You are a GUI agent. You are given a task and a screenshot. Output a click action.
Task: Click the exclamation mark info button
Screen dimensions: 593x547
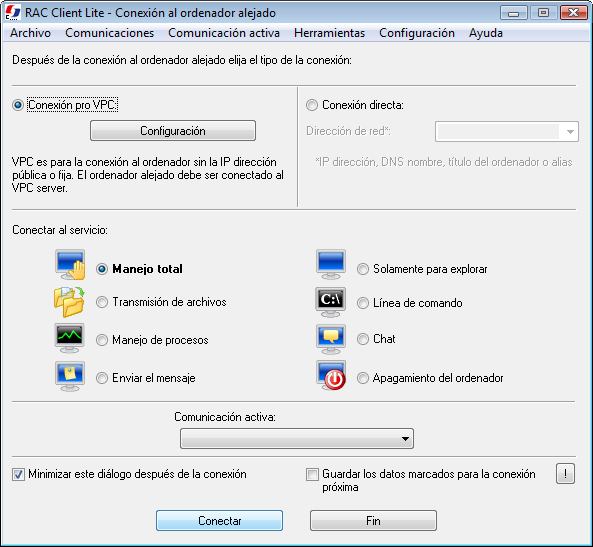[565, 474]
